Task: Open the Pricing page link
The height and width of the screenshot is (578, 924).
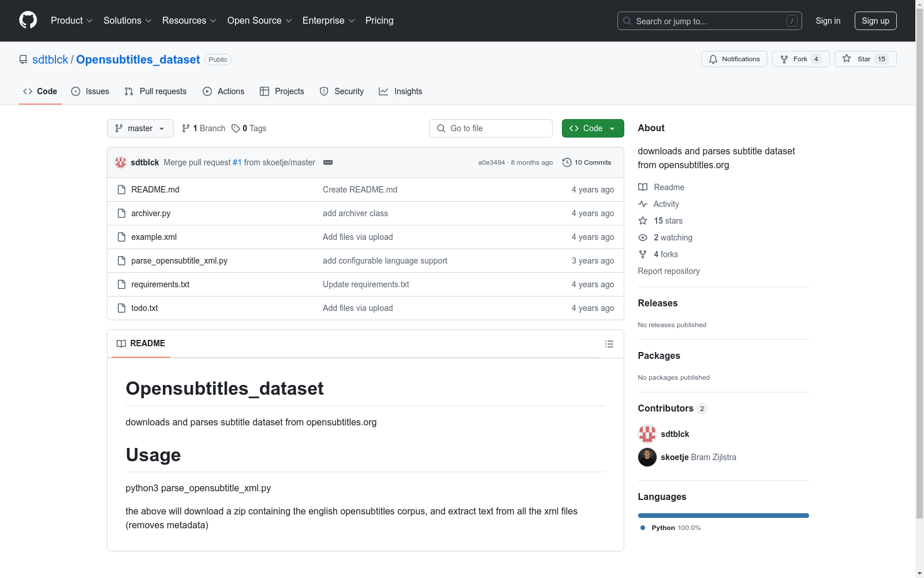Action: point(379,21)
